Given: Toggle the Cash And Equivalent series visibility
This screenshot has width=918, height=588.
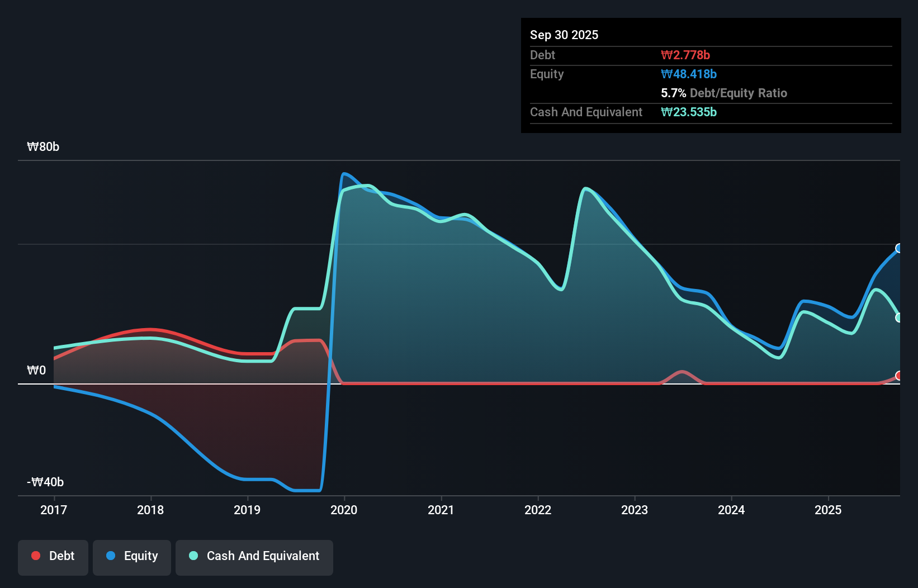Looking at the screenshot, I should pos(254,557).
